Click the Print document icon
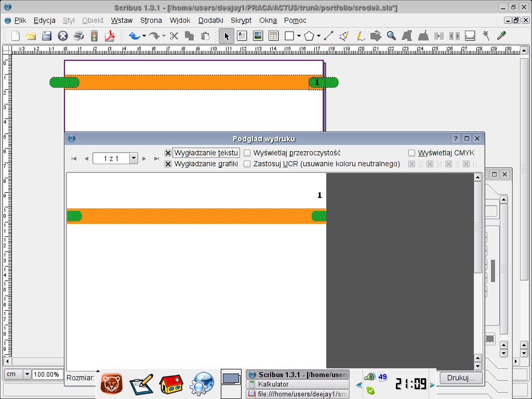Image resolution: width=532 pixels, height=399 pixels. [78, 36]
